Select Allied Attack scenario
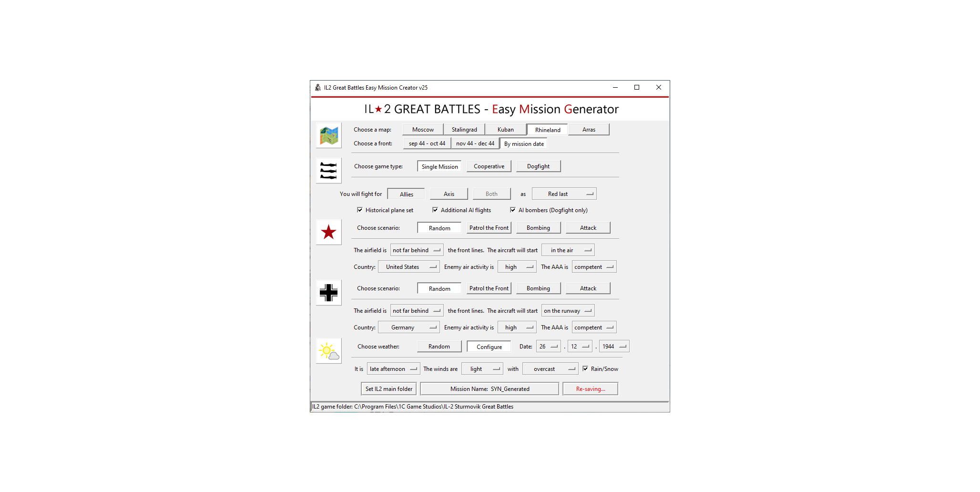980x492 pixels. [x=588, y=228]
